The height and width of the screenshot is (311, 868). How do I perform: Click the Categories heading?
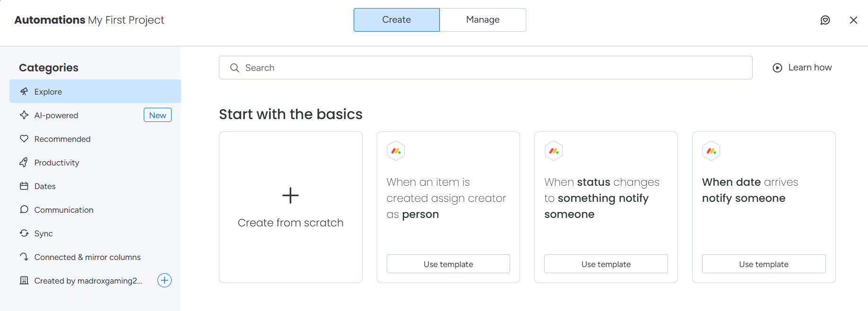(x=49, y=68)
